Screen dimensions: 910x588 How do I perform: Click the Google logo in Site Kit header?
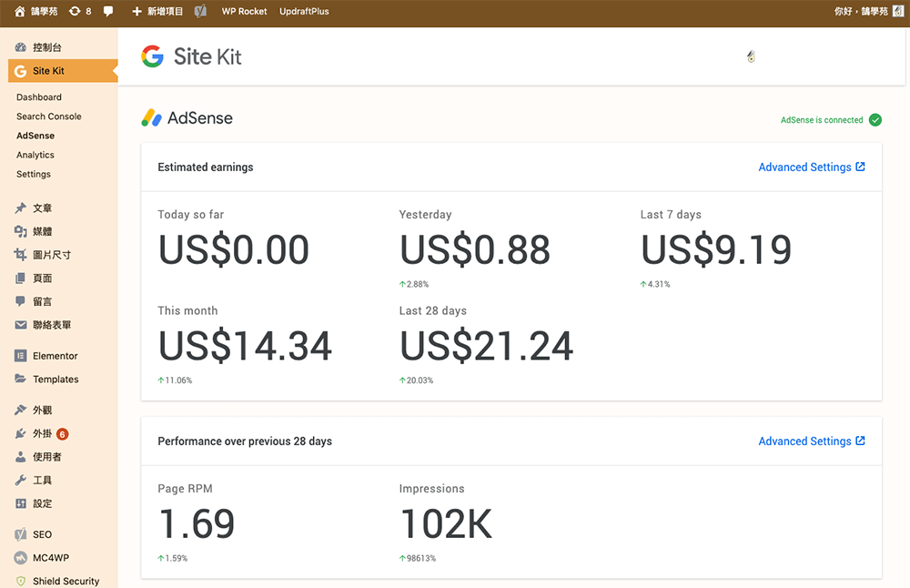pyautogui.click(x=153, y=56)
